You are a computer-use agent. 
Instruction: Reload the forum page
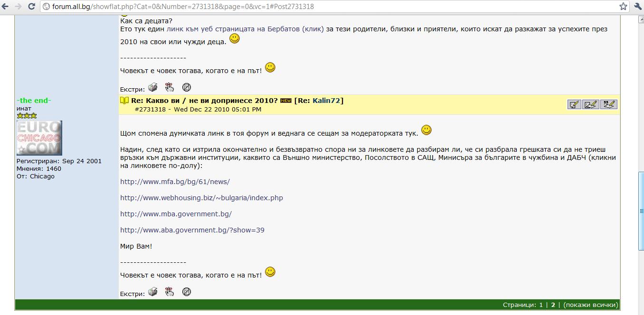(x=31, y=7)
